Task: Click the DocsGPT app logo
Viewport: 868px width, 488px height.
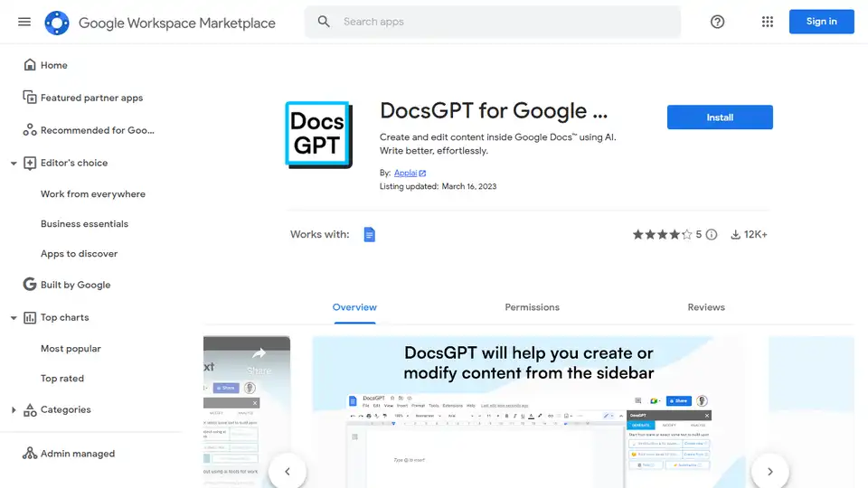Action: tap(319, 135)
